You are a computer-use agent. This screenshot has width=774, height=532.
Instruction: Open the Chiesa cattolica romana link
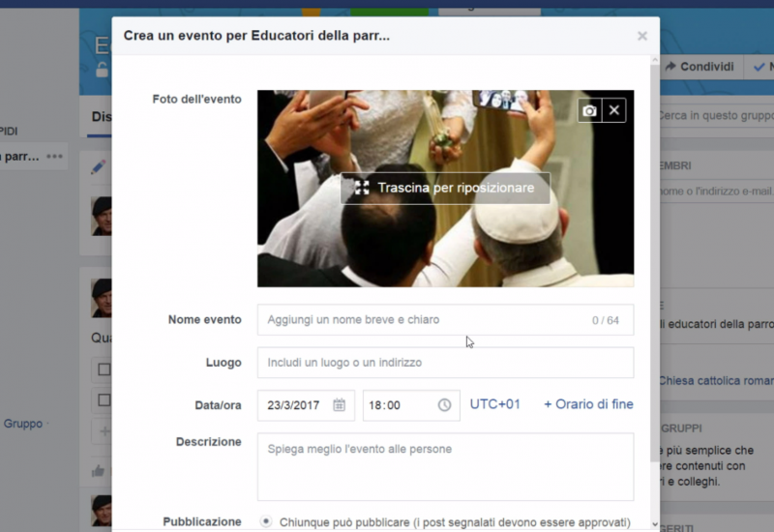pos(716,381)
